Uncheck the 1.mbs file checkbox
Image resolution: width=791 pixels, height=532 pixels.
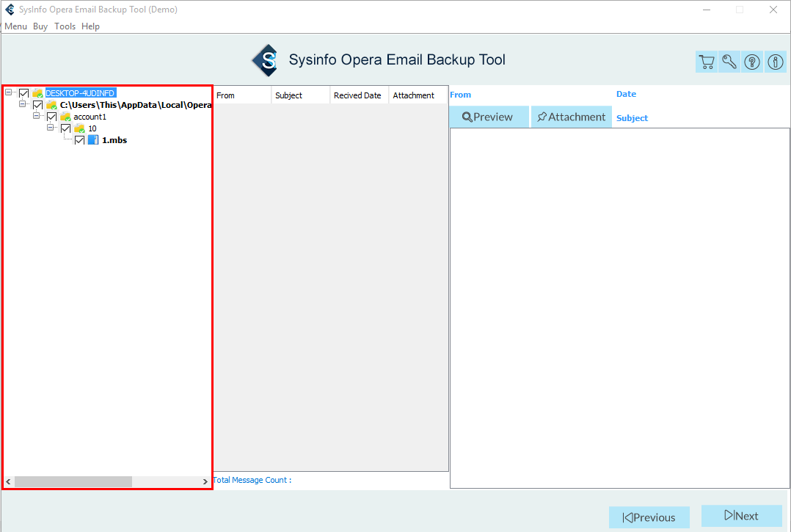coord(79,139)
